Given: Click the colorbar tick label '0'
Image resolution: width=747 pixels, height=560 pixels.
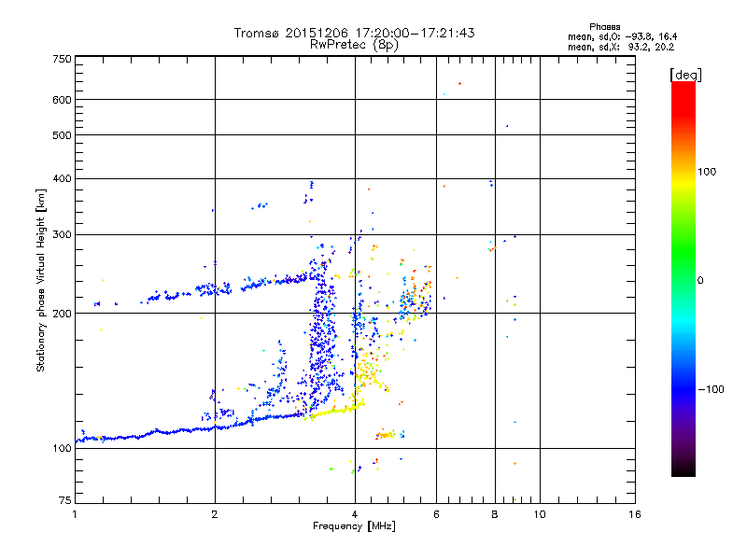Looking at the screenshot, I should click(x=700, y=281).
